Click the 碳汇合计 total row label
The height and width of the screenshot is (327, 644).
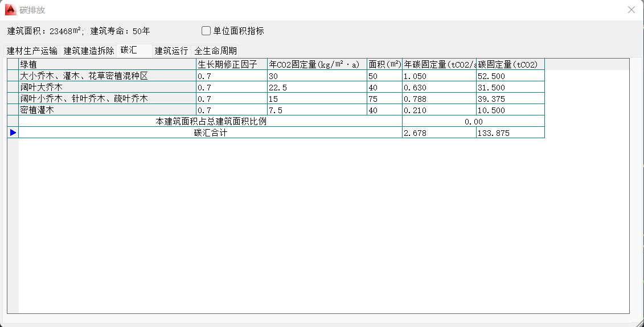tap(210, 133)
